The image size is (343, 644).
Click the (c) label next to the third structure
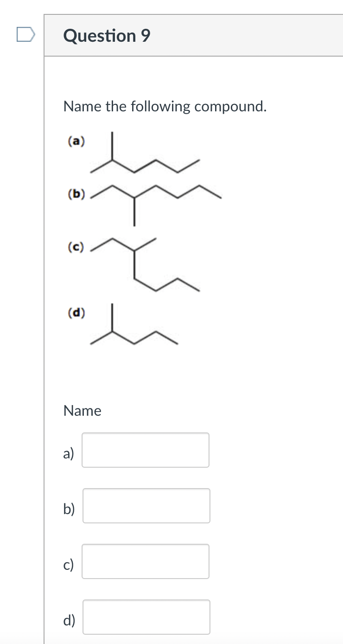click(75, 247)
